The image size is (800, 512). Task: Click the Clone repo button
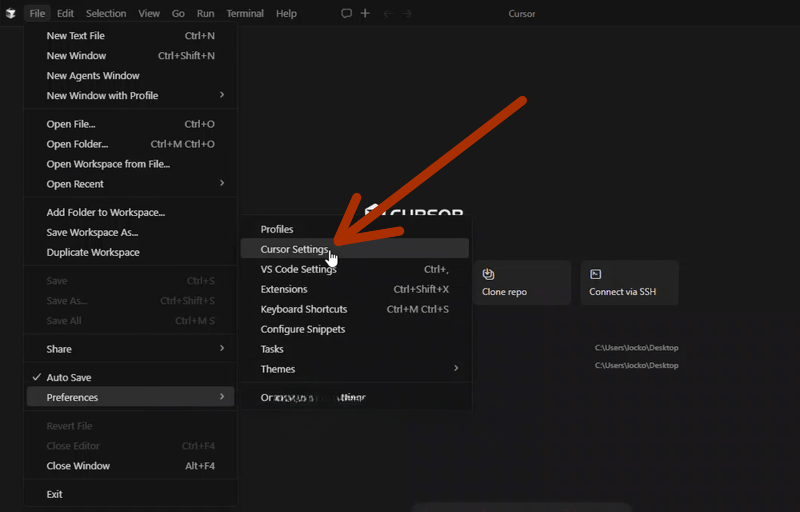tap(521, 283)
